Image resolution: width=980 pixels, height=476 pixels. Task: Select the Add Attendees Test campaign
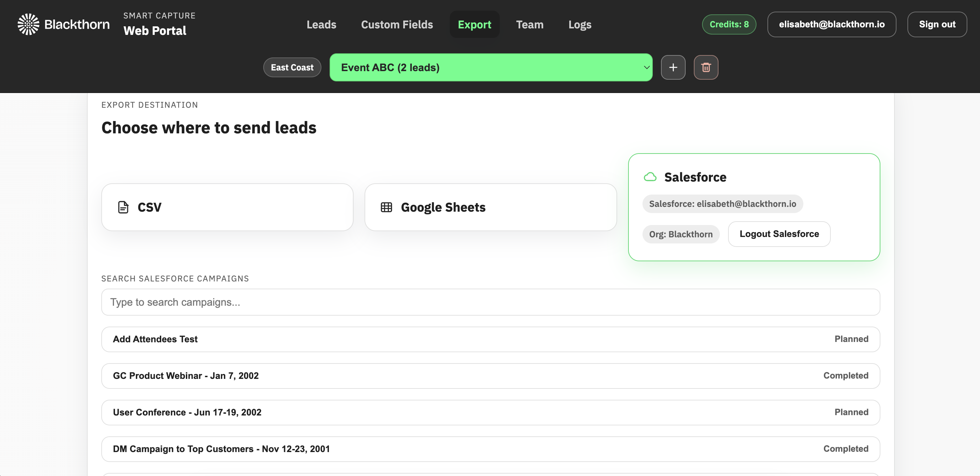click(x=491, y=339)
